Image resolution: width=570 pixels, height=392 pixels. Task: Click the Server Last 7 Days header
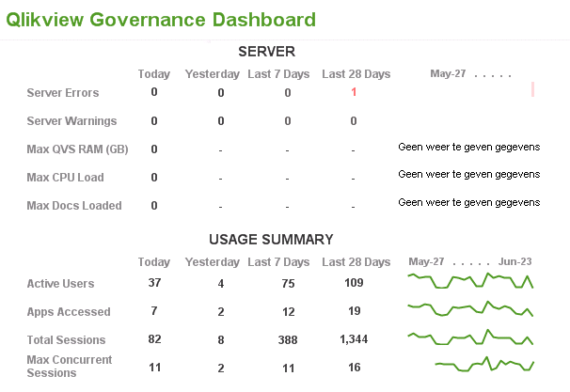(278, 73)
